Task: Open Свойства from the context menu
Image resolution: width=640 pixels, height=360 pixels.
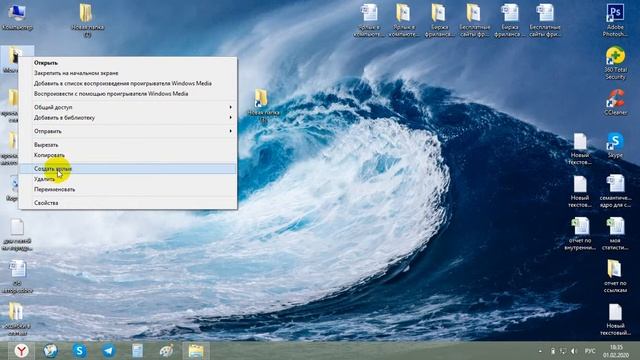Action: [127, 203]
